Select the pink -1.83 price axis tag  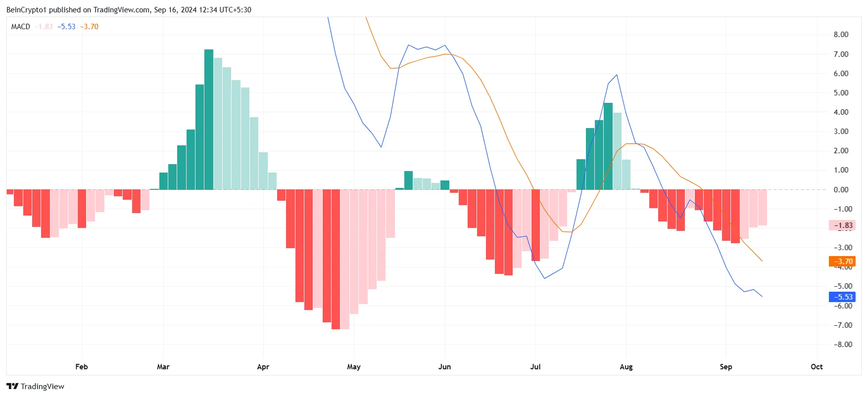coord(842,225)
